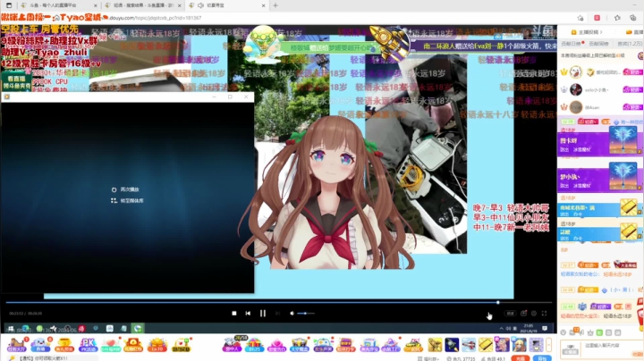Expand the system tray chevron in taskbar
Screen dimensions: 644x361
pos(501,328)
